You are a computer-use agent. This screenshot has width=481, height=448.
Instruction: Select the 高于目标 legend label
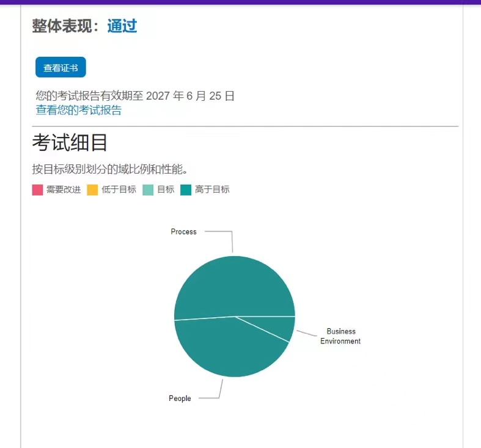click(x=212, y=190)
